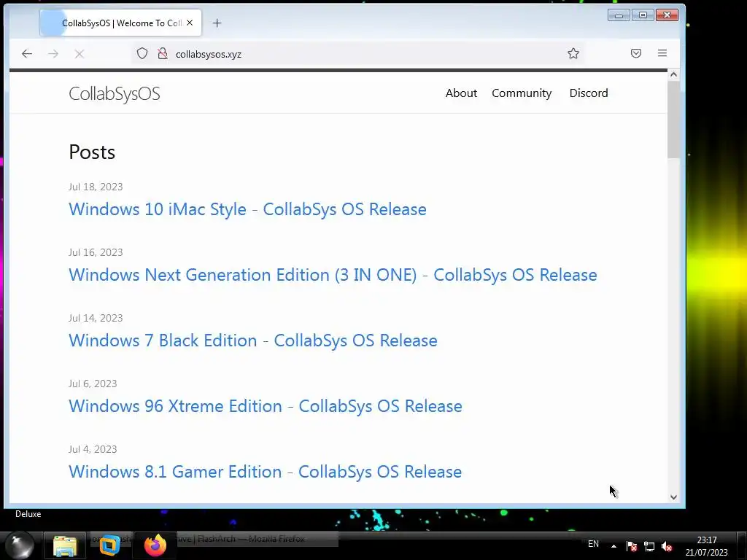The width and height of the screenshot is (747, 560).
Task: Open a new tab
Action: (x=217, y=23)
